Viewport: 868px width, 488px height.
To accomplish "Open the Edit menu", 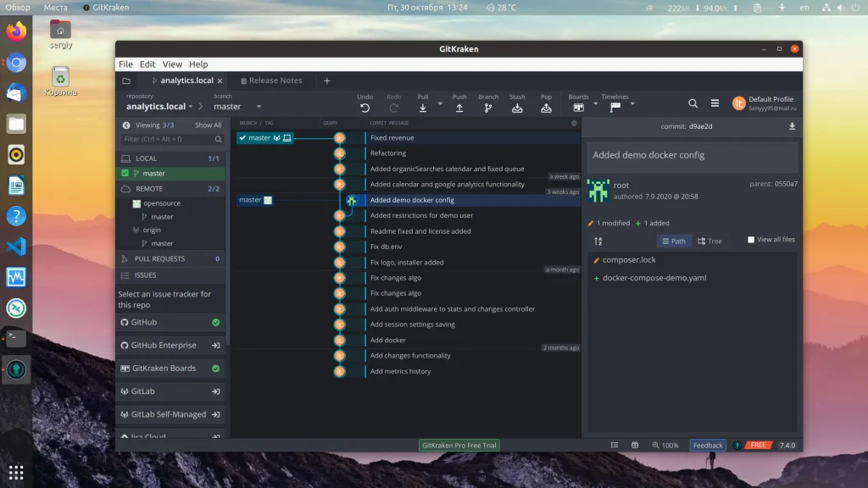I will click(147, 64).
